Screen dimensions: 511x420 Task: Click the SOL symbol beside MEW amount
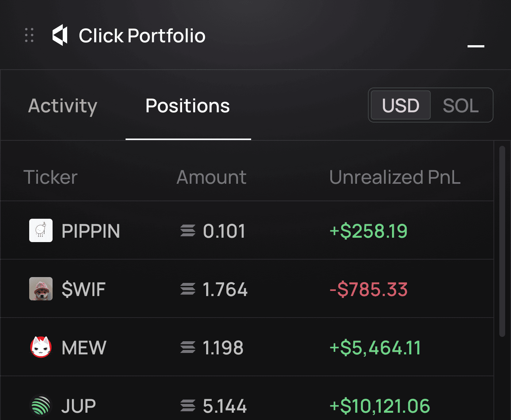tap(188, 347)
